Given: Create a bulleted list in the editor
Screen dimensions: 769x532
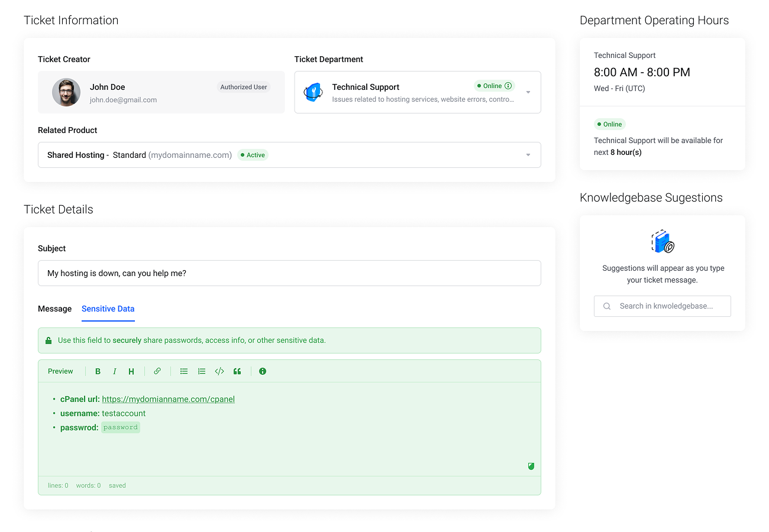Looking at the screenshot, I should [184, 371].
